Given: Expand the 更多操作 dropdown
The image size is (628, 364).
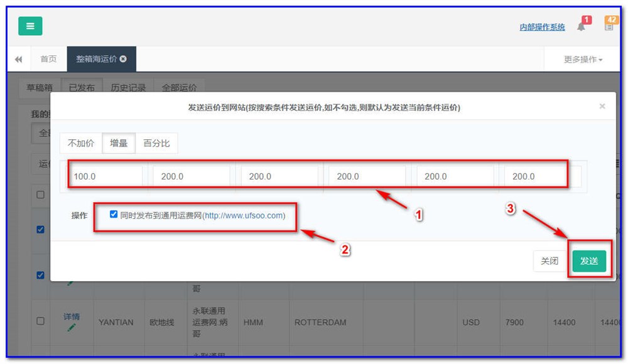Looking at the screenshot, I should pos(582,60).
